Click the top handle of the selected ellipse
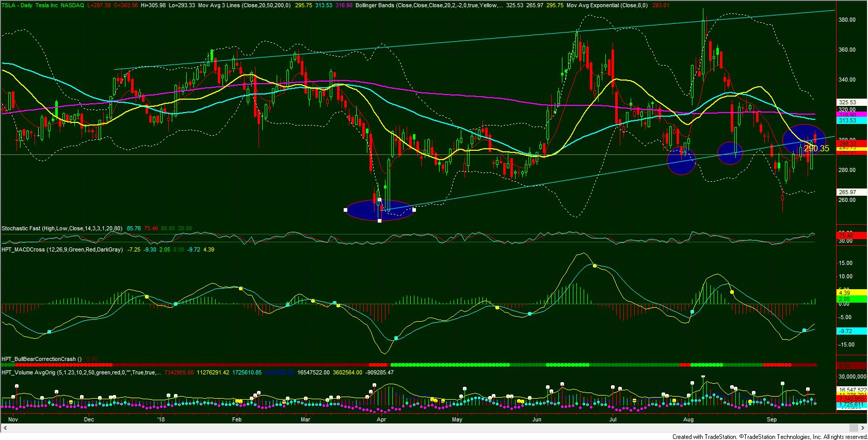868x440 pixels. coord(380,199)
